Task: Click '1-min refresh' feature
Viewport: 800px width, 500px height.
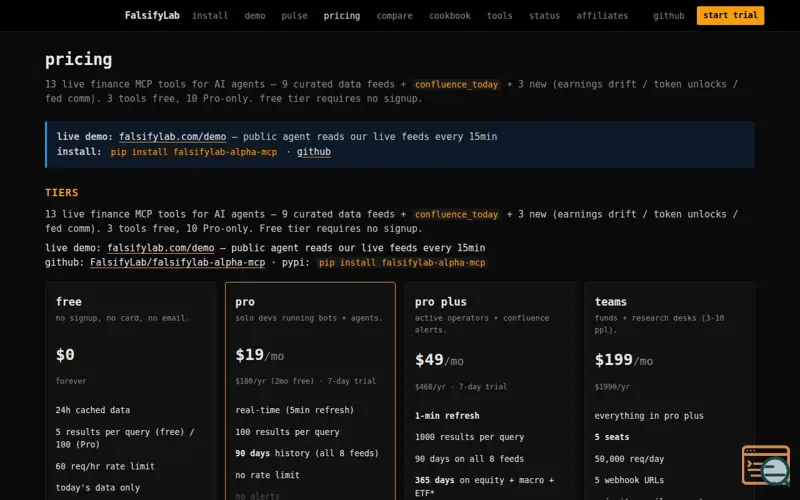Action: (447, 416)
